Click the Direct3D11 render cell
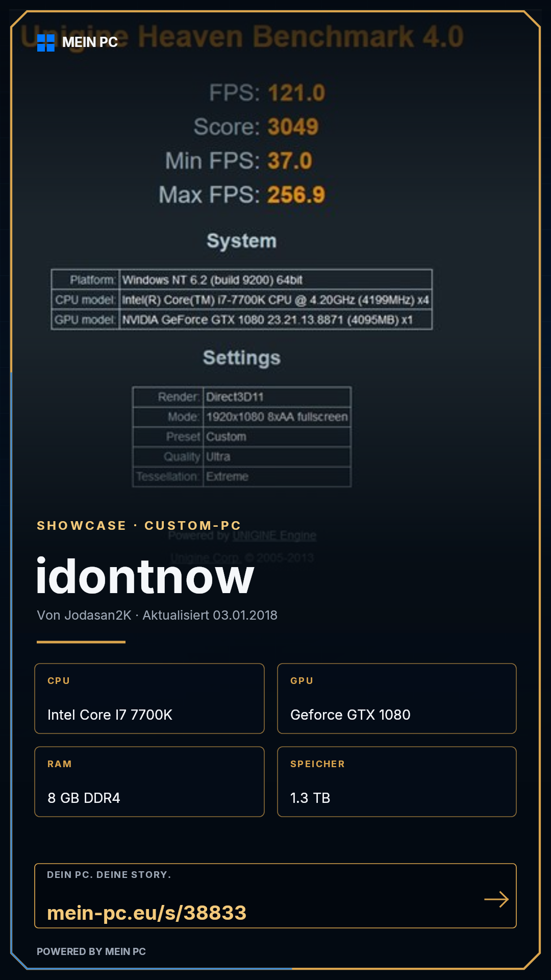 [278, 397]
